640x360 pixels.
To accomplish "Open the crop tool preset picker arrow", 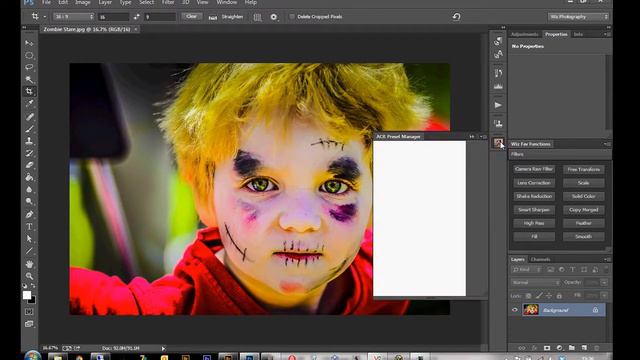I will (44, 17).
